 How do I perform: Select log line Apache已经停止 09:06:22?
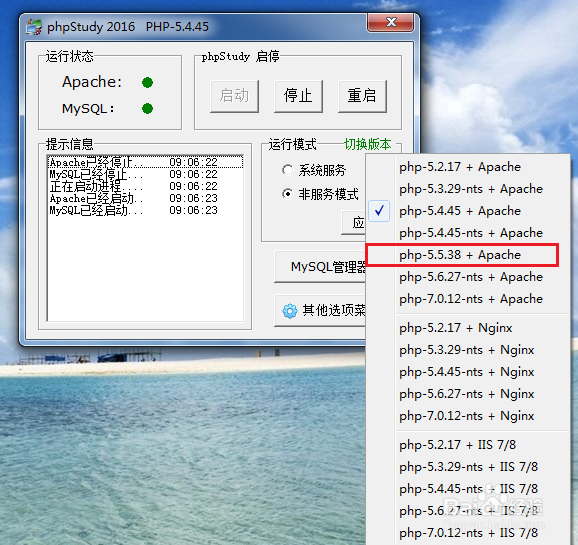(146, 162)
